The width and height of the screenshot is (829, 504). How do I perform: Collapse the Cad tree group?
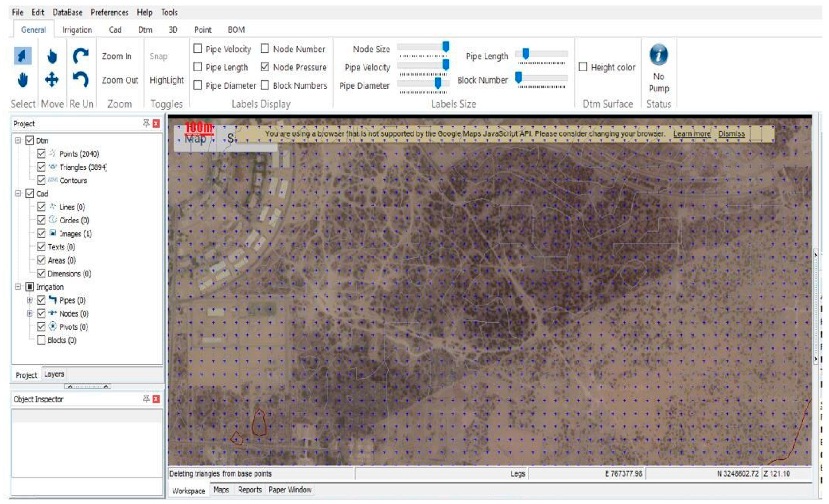pyautogui.click(x=18, y=193)
